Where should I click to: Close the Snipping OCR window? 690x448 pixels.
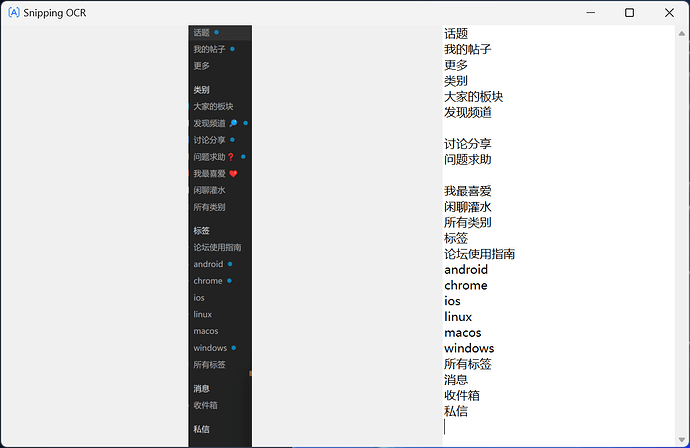click(669, 13)
